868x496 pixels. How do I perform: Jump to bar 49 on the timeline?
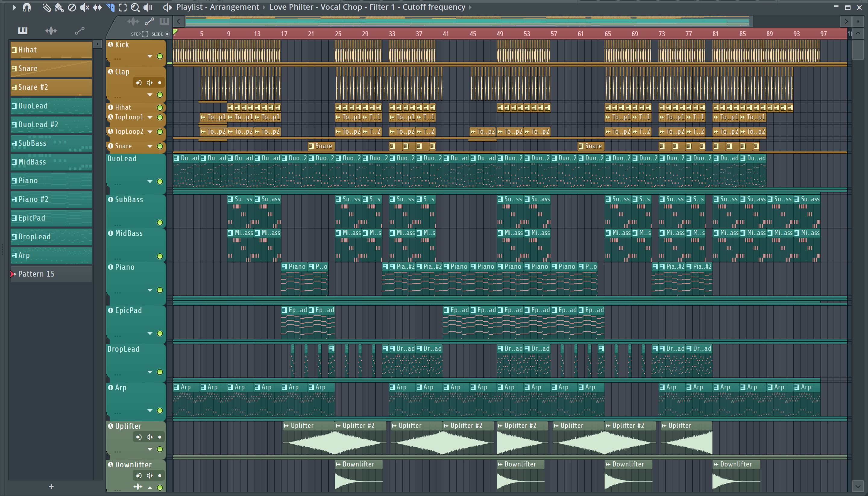pos(500,34)
